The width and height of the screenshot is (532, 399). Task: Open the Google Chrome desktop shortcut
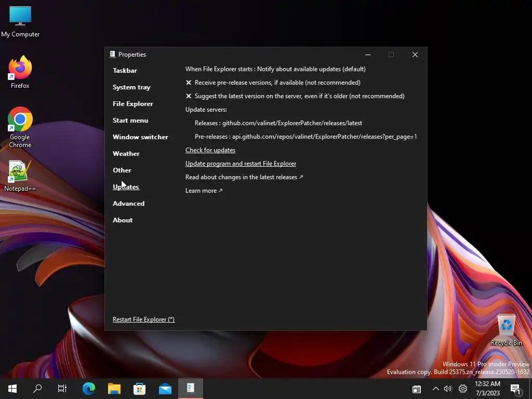[x=20, y=127]
